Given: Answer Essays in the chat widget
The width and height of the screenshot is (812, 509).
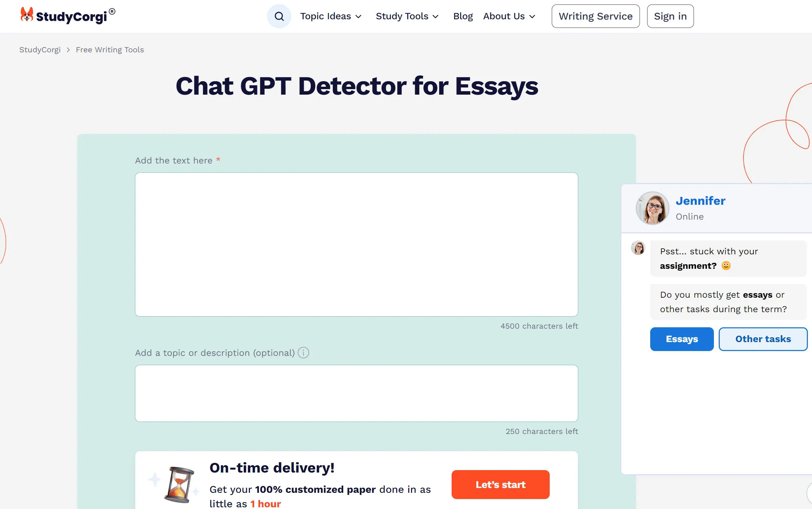Looking at the screenshot, I should point(682,339).
